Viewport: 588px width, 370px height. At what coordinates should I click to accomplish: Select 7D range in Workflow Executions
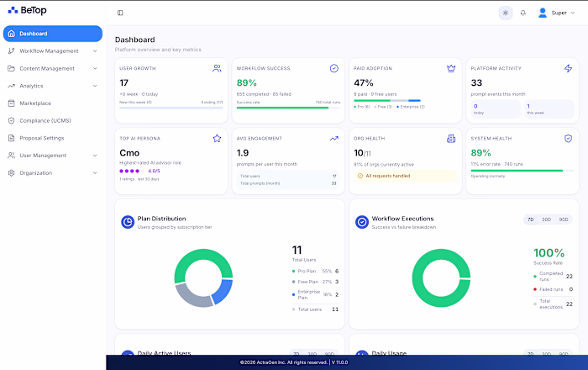(x=530, y=219)
